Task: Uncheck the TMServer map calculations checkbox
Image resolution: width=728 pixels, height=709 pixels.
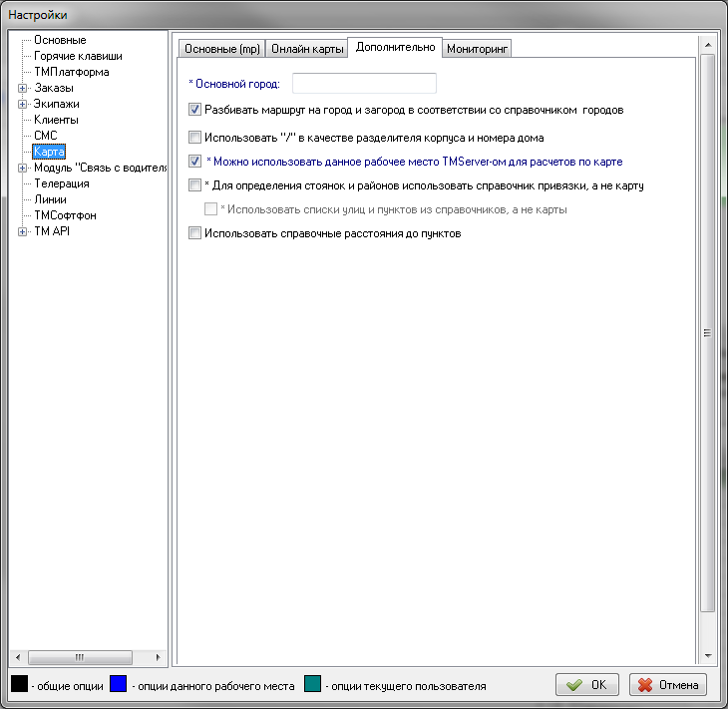Action: (x=194, y=162)
